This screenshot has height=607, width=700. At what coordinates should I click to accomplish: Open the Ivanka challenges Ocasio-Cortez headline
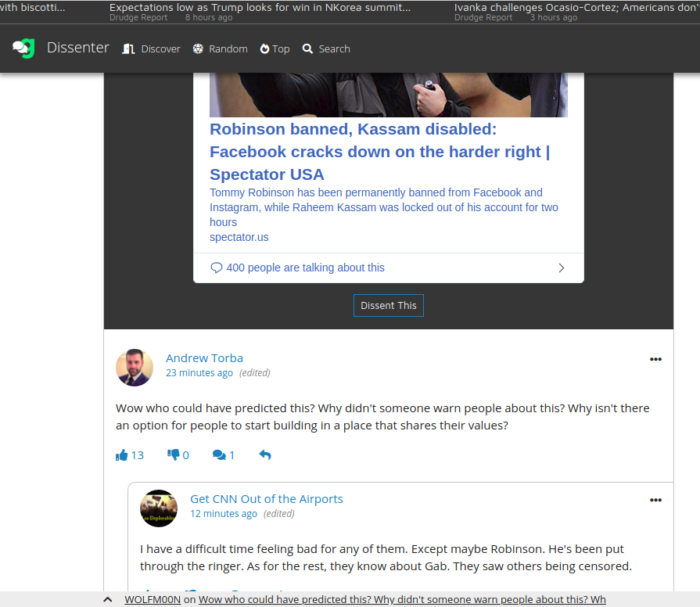(576, 7)
